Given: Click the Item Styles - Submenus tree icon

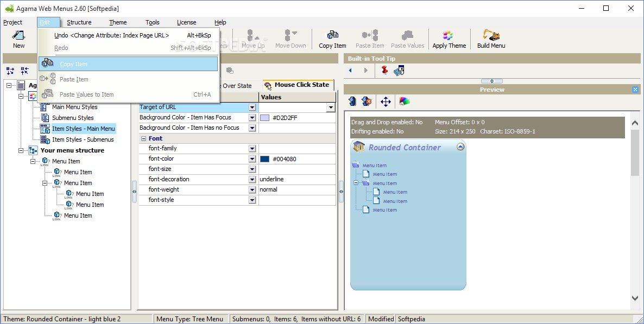Looking at the screenshot, I should click(45, 139).
